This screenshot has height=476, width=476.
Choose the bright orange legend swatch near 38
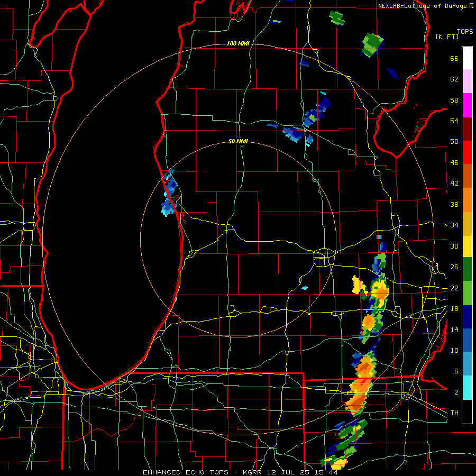[x=467, y=200]
